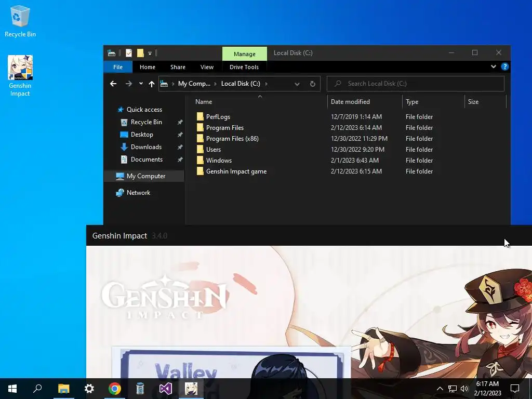532x399 pixels.
Task: Click the Genshin Impact game folder icon
Action: (200, 171)
